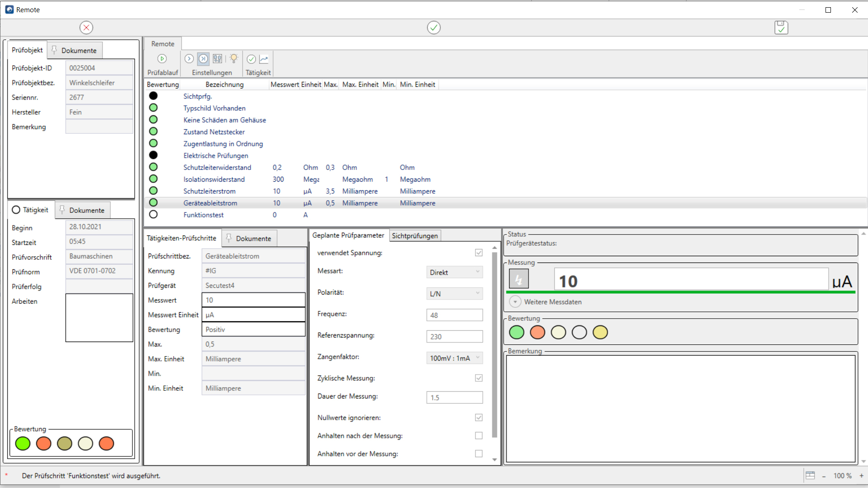Expand the Weitere Messdaten section

pos(515,302)
